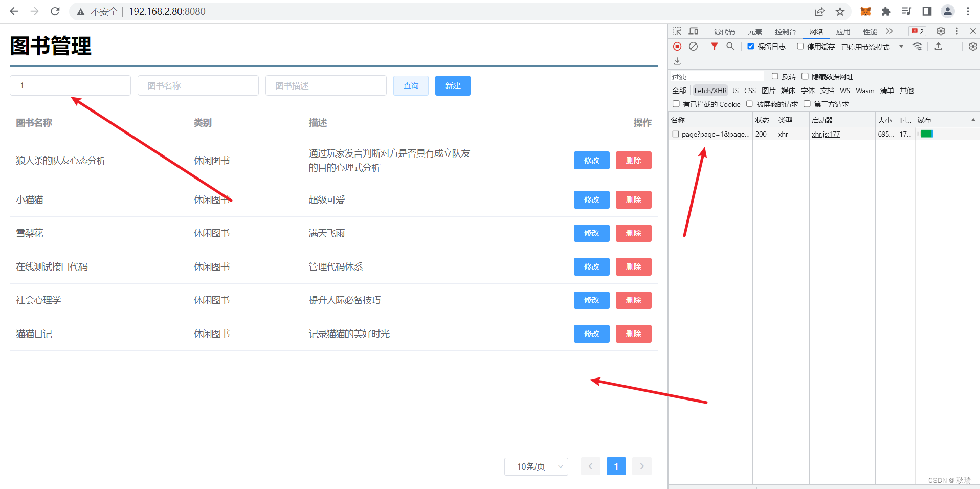Filter network requests by CSS type
Viewport: 980px width, 489px height.
tap(750, 91)
